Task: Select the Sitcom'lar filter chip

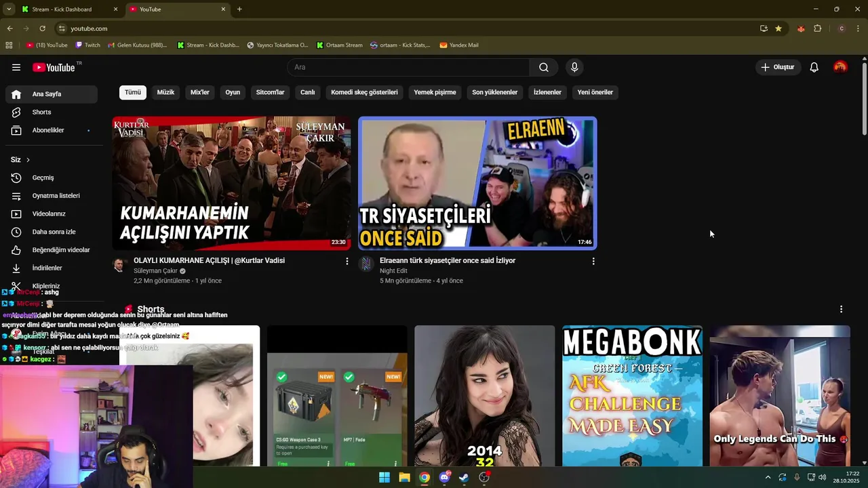Action: point(270,92)
